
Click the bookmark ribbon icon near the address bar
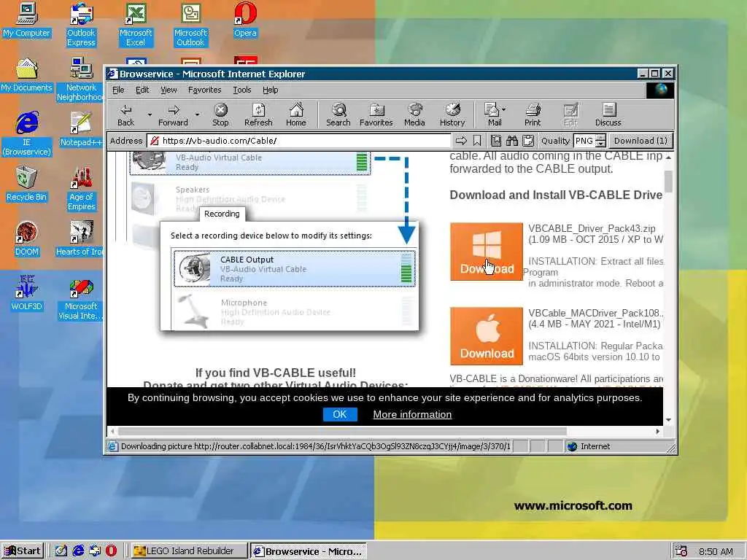(477, 141)
